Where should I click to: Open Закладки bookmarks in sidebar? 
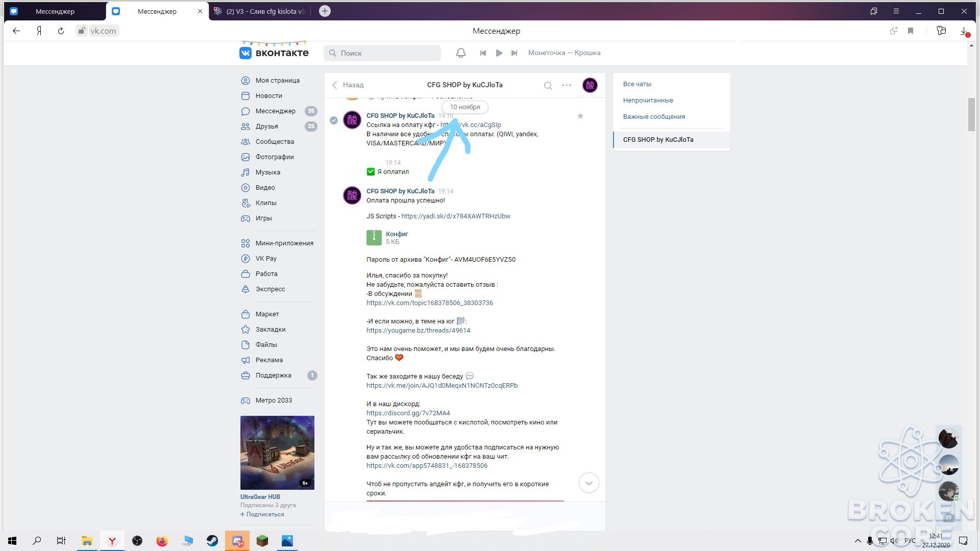point(271,330)
